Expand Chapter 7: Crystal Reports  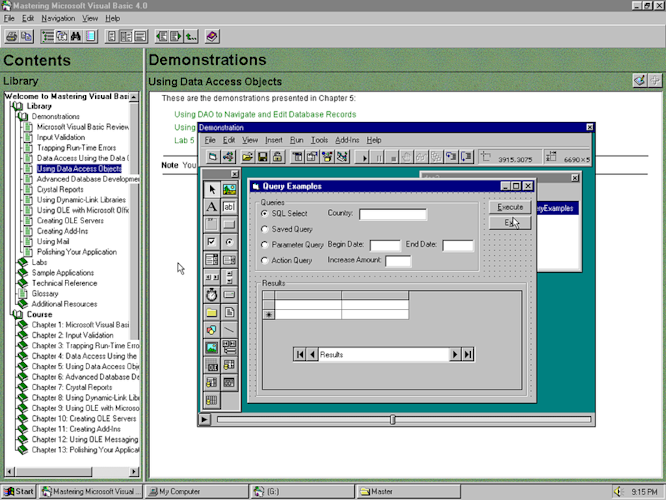[22, 387]
